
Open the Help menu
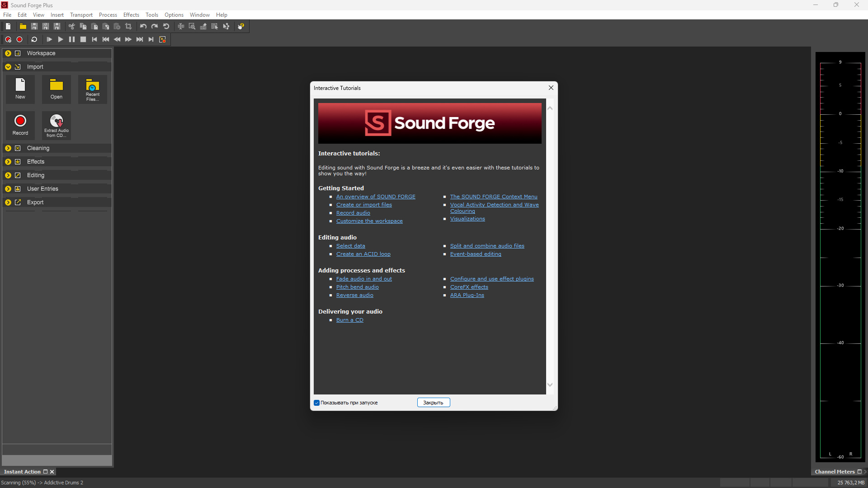[x=222, y=15]
